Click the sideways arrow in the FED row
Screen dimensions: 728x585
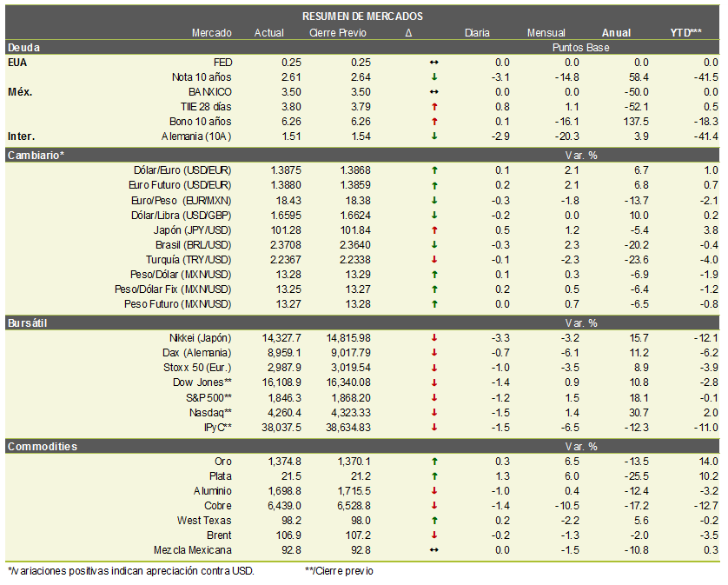tap(434, 63)
